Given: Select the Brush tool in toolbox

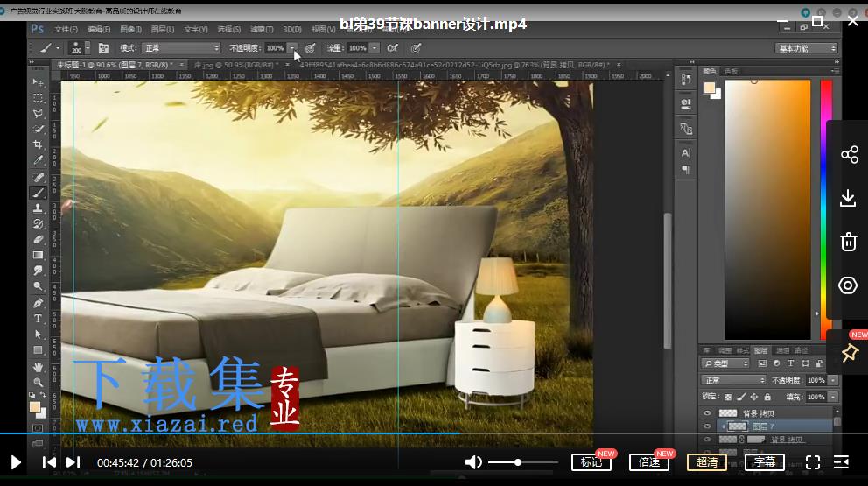Looking at the screenshot, I should (38, 193).
